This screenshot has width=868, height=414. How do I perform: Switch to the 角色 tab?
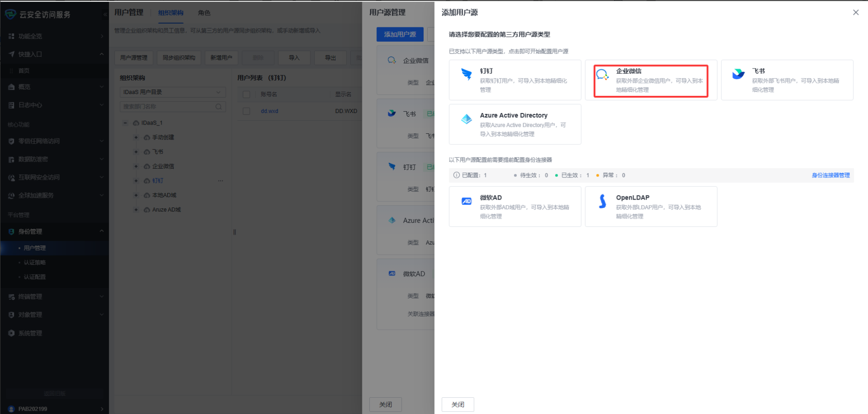click(204, 13)
